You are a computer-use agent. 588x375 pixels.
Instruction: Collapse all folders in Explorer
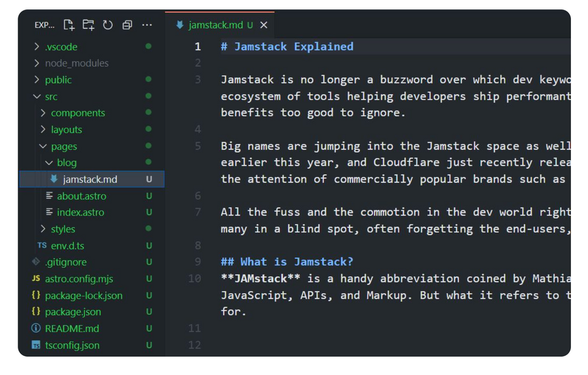tap(126, 25)
